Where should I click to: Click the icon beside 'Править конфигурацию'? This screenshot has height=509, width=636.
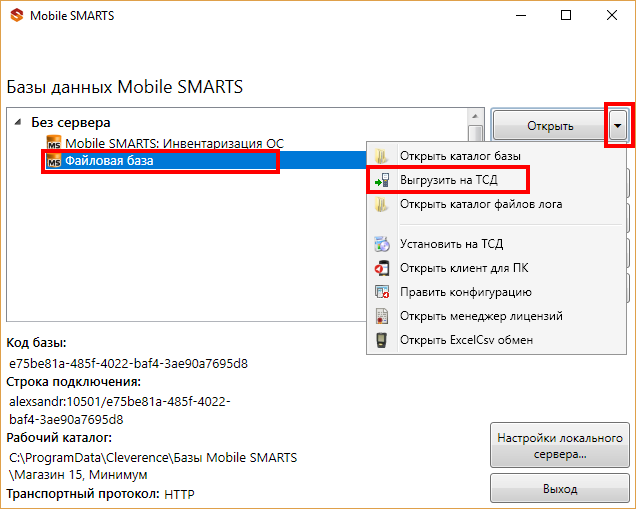[x=382, y=292]
